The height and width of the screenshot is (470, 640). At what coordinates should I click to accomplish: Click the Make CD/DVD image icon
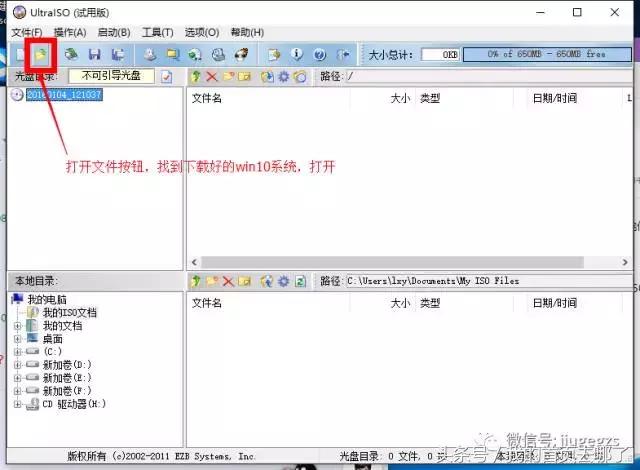pos(150,54)
